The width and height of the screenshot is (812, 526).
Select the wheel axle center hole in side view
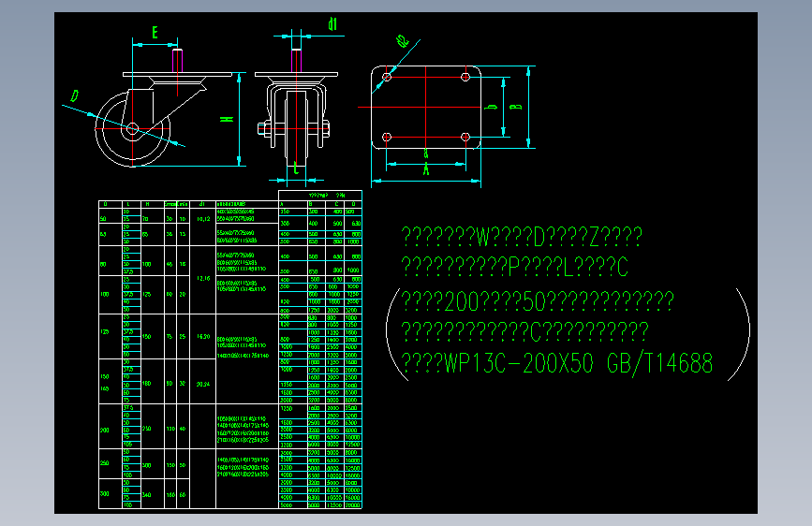click(133, 128)
